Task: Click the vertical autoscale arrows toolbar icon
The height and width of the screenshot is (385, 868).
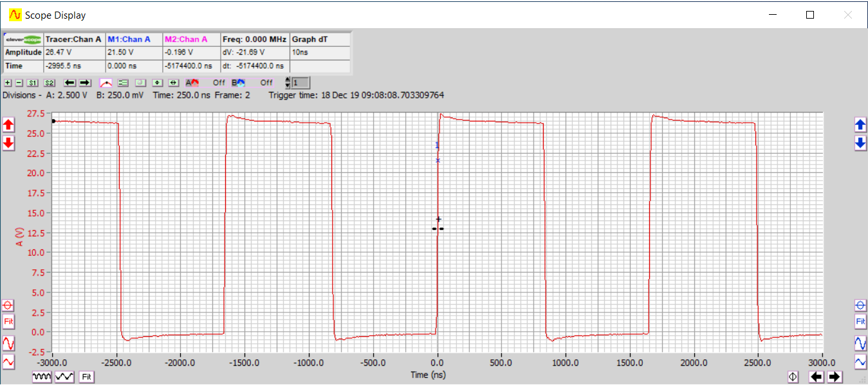Action: click(x=157, y=83)
